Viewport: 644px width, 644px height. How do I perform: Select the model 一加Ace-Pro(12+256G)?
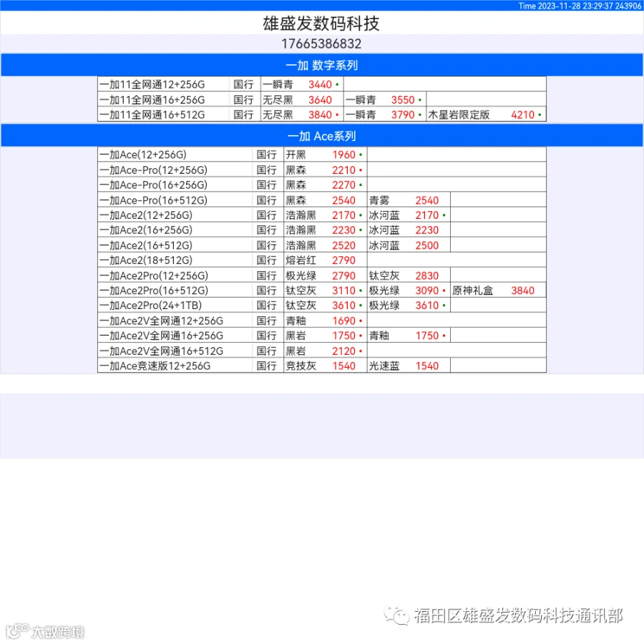pos(153,170)
